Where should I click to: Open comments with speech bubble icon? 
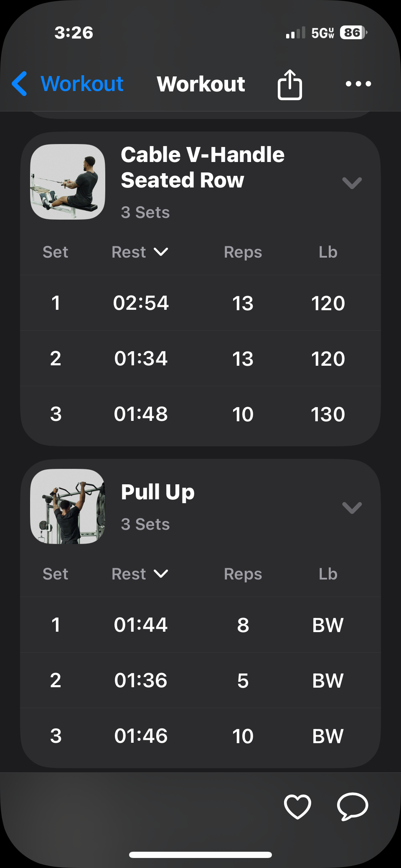click(x=353, y=806)
